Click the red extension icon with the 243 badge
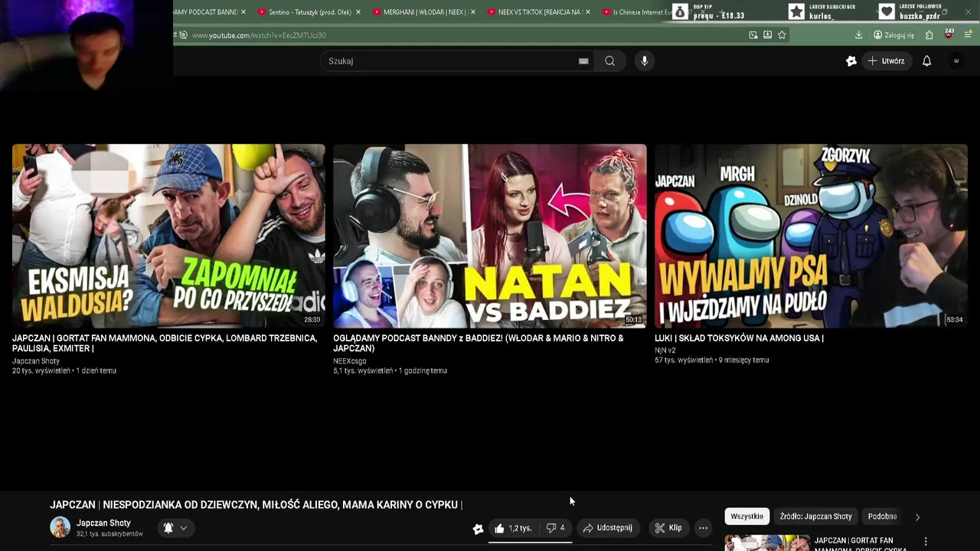The width and height of the screenshot is (980, 551). (949, 34)
